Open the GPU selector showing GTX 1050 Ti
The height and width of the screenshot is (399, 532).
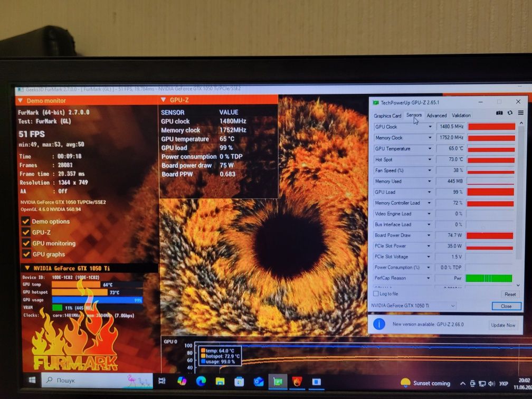coord(413,306)
